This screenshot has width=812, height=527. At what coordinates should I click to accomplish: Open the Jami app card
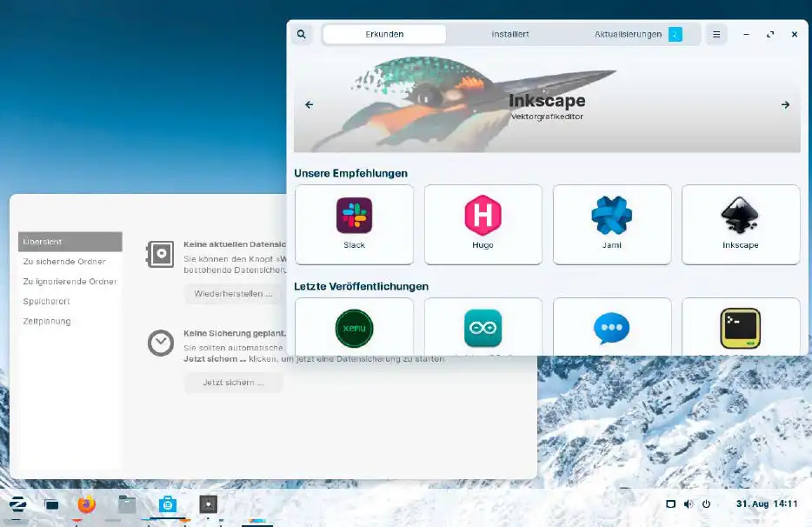point(611,224)
